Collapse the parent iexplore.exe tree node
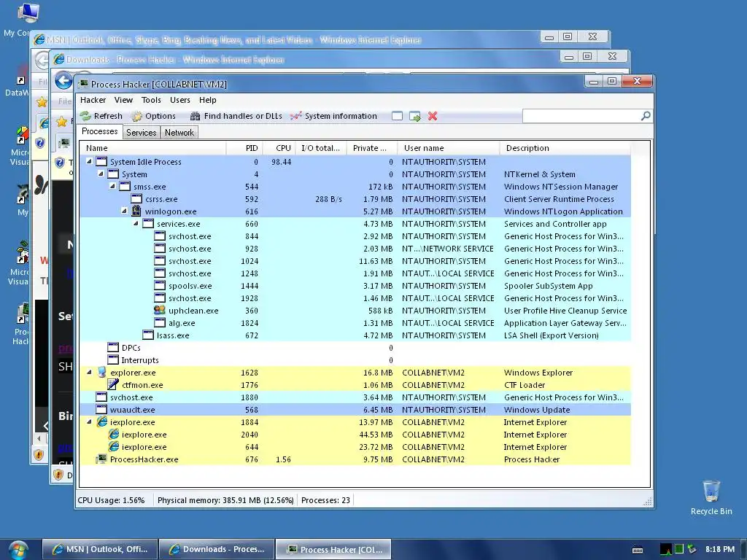 pos(89,421)
